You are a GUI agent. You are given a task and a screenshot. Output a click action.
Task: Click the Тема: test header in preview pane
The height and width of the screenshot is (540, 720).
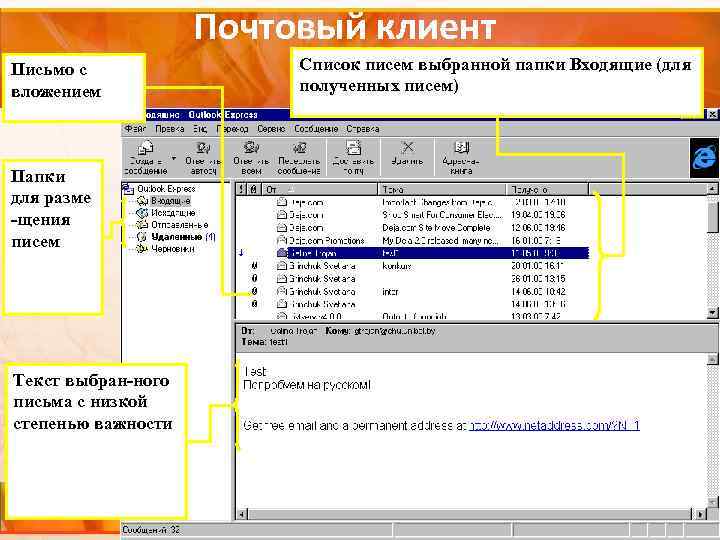tap(264, 342)
